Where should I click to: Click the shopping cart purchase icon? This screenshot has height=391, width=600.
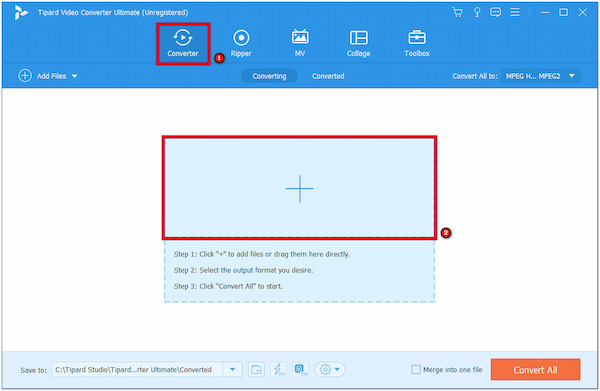[x=457, y=12]
